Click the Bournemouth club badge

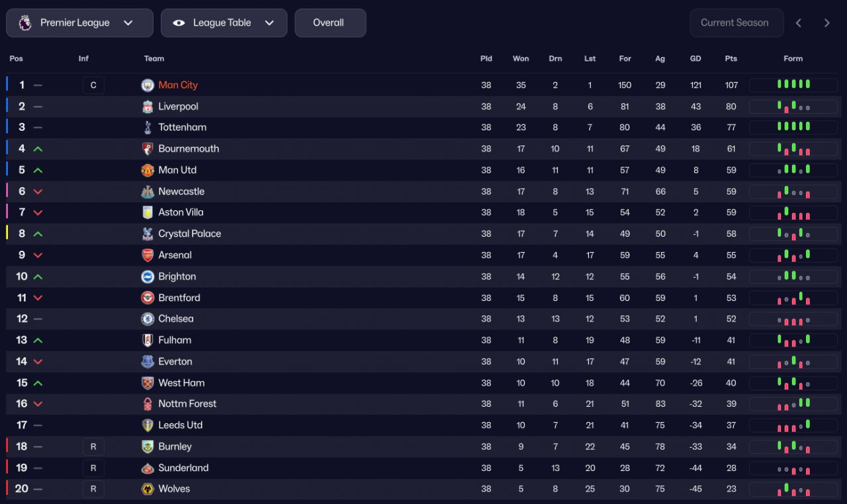coord(148,149)
